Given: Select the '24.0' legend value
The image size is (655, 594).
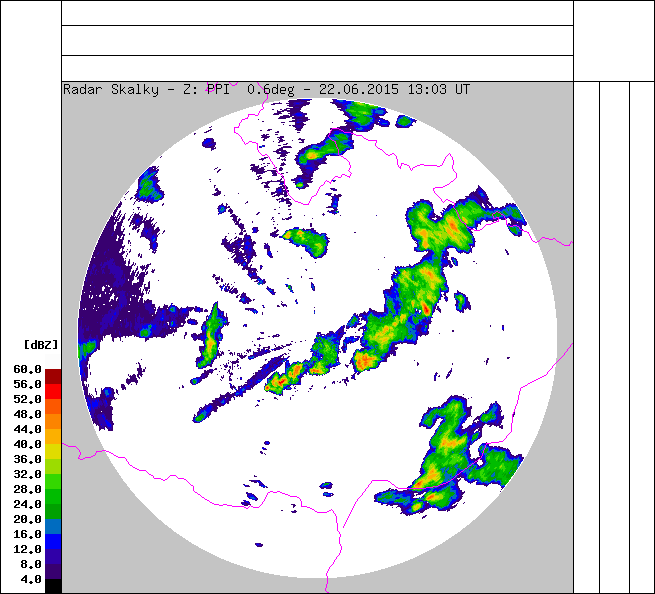Looking at the screenshot, I should coord(28,504).
